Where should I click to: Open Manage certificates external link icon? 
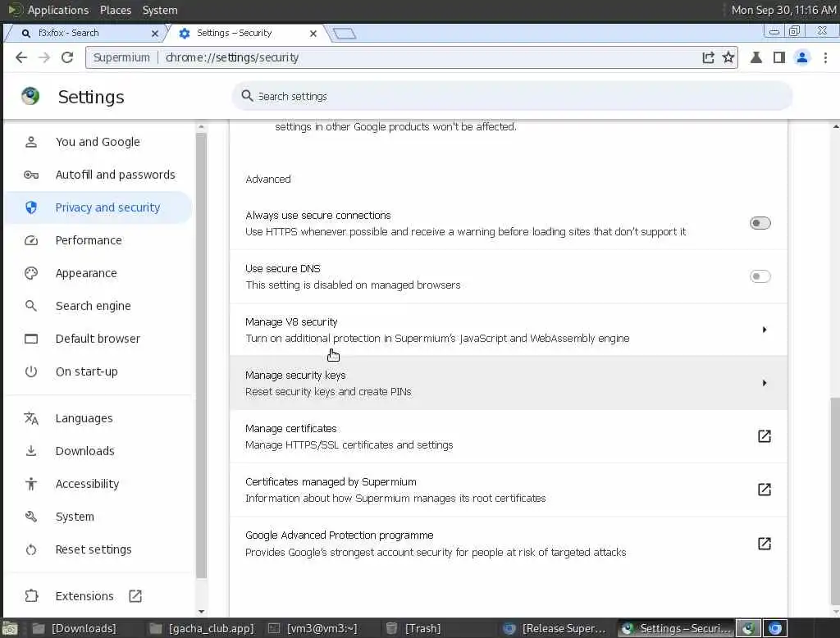tap(765, 436)
